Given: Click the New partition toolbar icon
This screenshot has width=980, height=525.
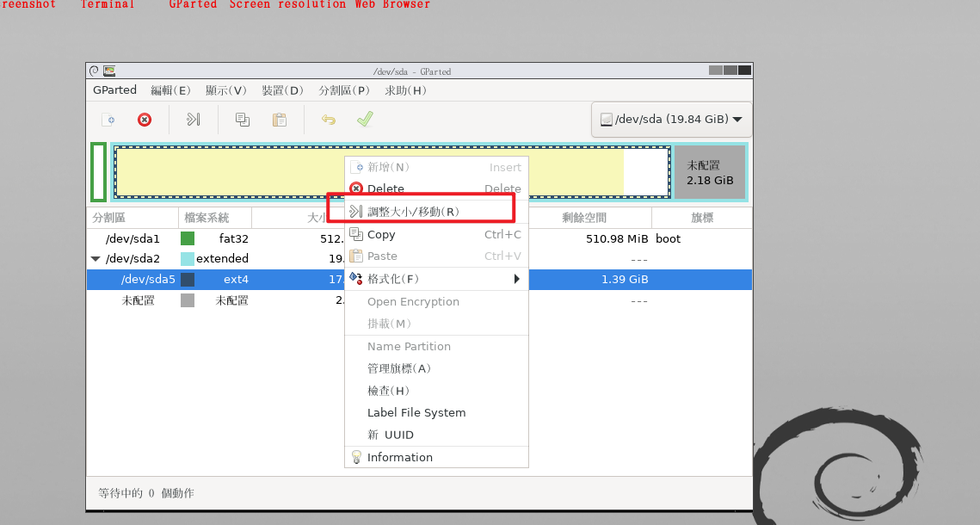Looking at the screenshot, I should 108,120.
